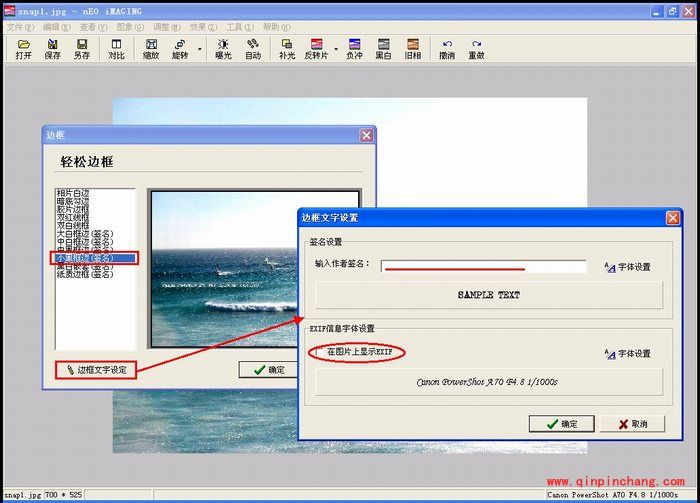Click 字体设置 in the 签名设置 section
700x503 pixels.
(x=628, y=267)
